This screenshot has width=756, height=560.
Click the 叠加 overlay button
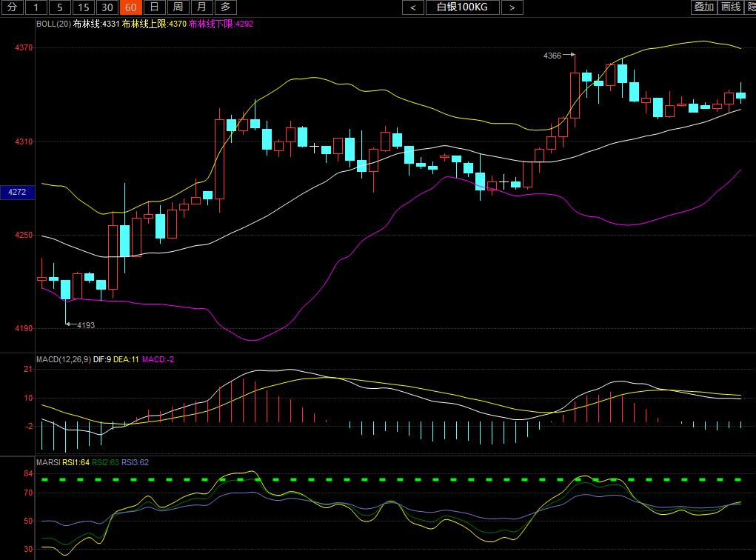pyautogui.click(x=703, y=7)
